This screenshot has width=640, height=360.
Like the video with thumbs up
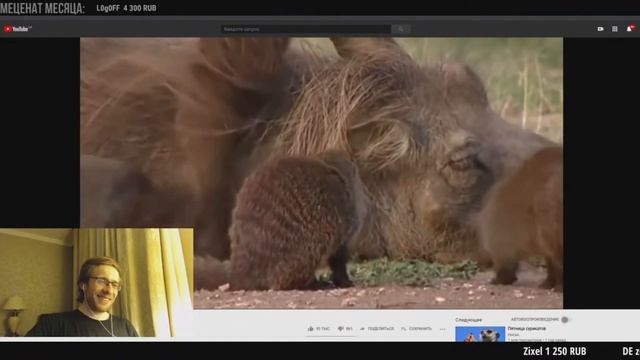point(318,329)
